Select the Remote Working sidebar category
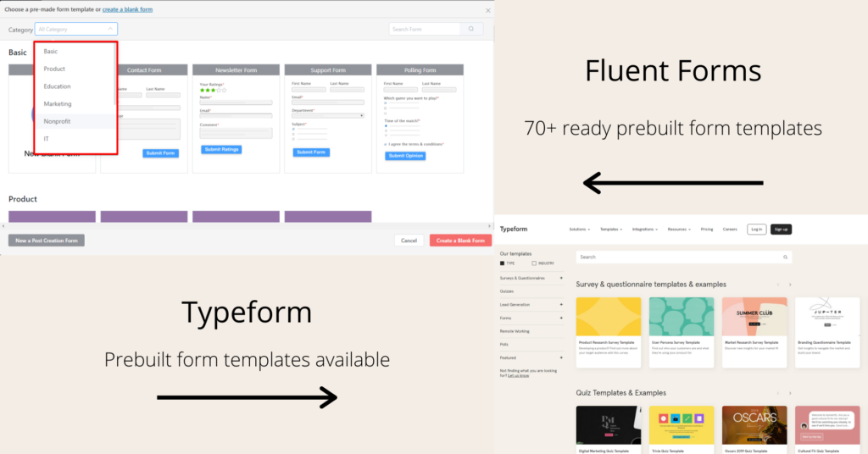 515,331
